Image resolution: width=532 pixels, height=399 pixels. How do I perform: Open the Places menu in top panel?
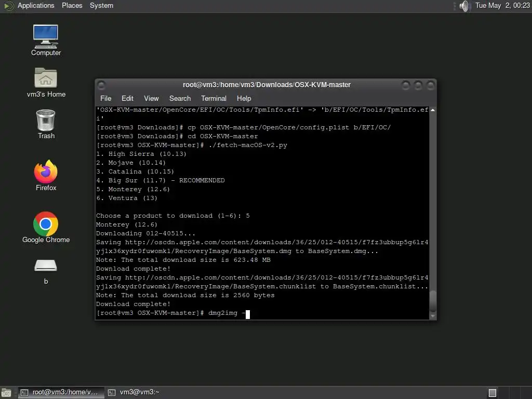pyautogui.click(x=72, y=5)
